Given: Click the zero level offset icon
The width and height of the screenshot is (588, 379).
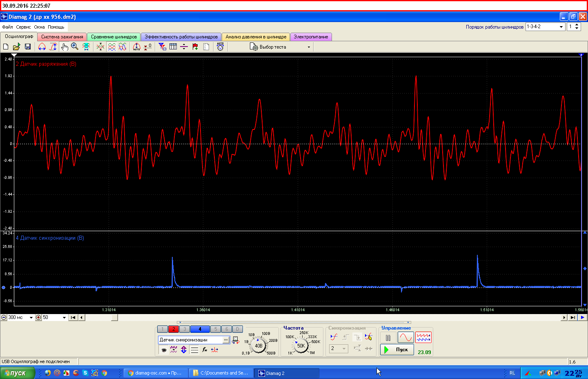Looking at the screenshot, I should 148,47.
